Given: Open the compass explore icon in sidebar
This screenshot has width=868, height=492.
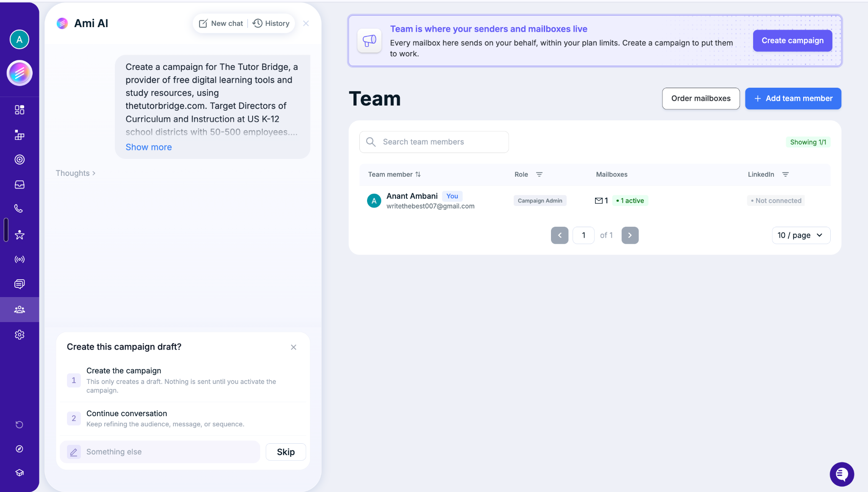Looking at the screenshot, I should pyautogui.click(x=19, y=449).
